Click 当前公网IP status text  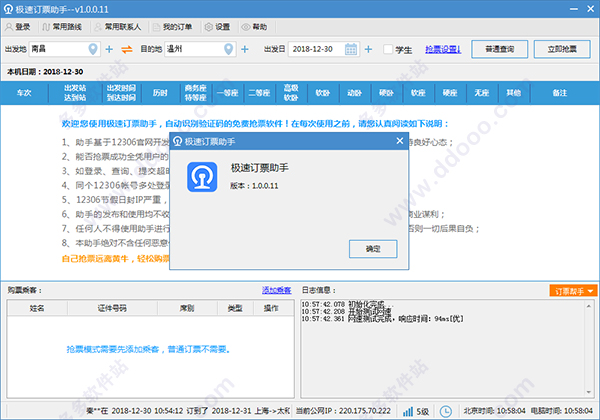[x=343, y=411]
